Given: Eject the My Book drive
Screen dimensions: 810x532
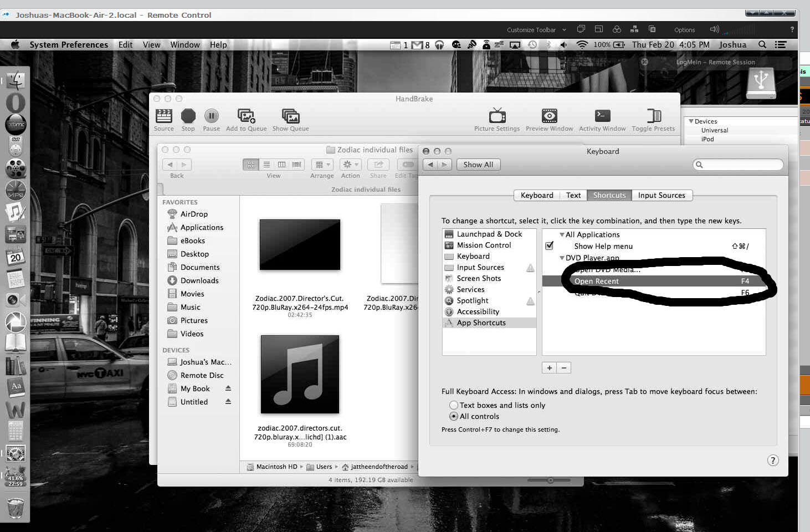Looking at the screenshot, I should tap(228, 388).
